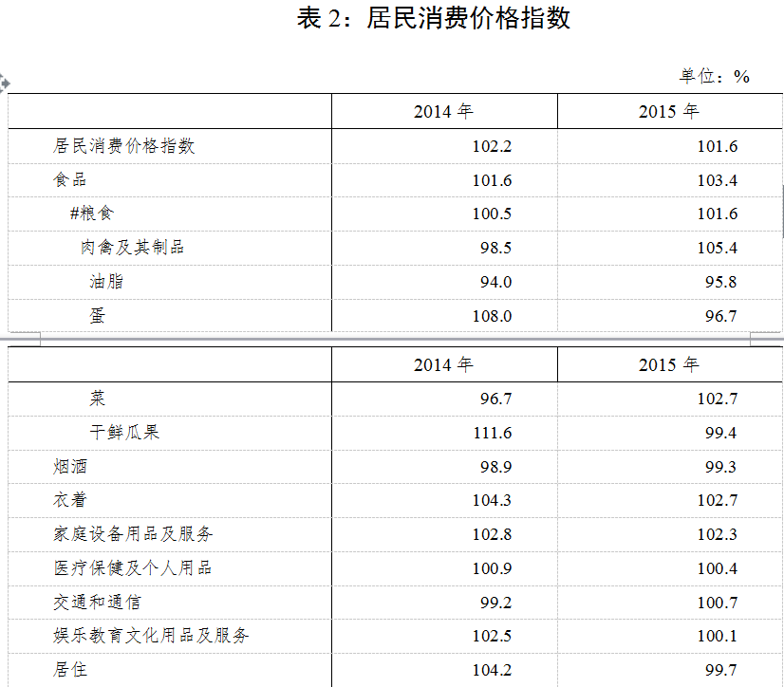The width and height of the screenshot is (784, 687).
Task: Click the 肉禽及其制品 row label
Action: [x=132, y=248]
